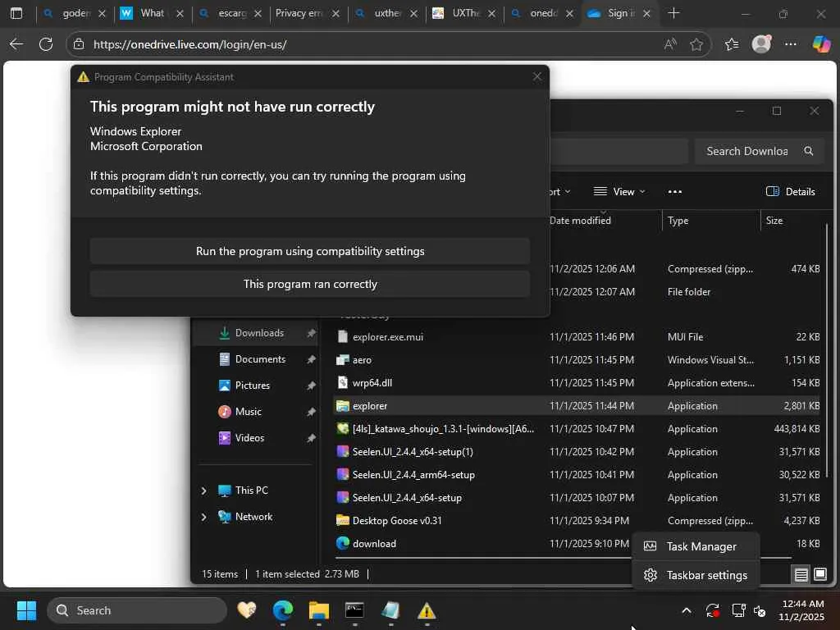
Task: Click the network display tray icon
Action: coord(739,610)
